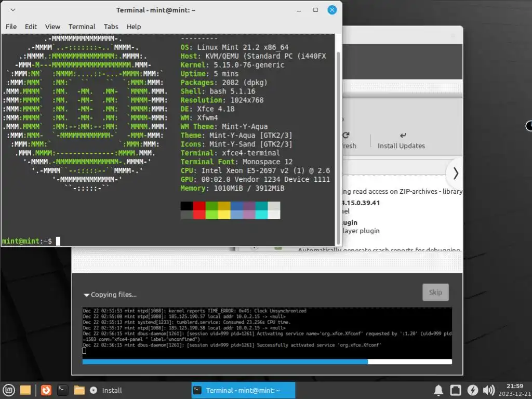Open the Linux Mint start menu

point(9,390)
